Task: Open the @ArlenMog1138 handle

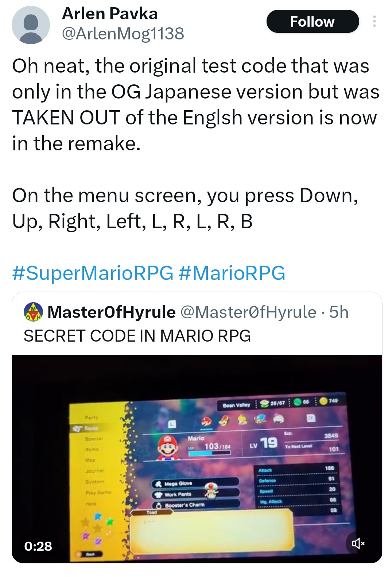Action: point(123,34)
